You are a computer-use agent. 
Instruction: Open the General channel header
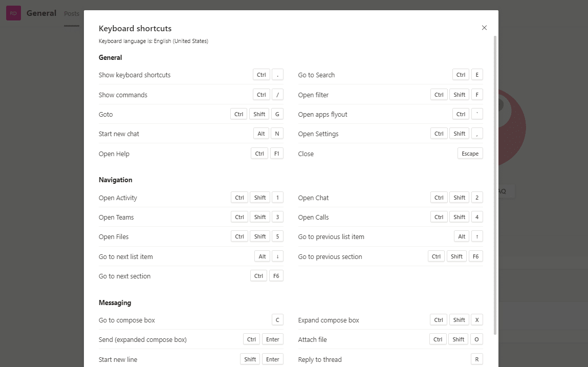(x=41, y=13)
